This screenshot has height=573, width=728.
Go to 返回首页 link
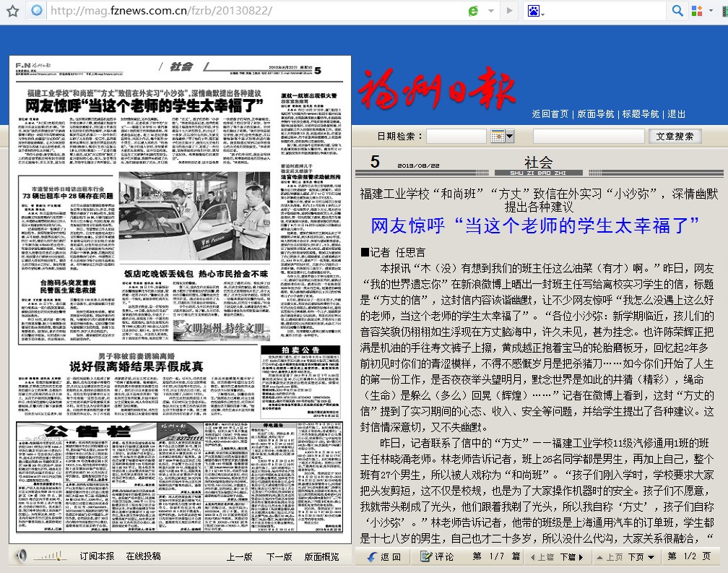tap(550, 114)
